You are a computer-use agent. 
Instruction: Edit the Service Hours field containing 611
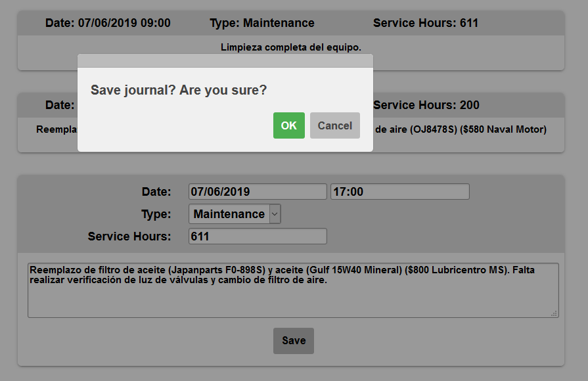point(258,236)
